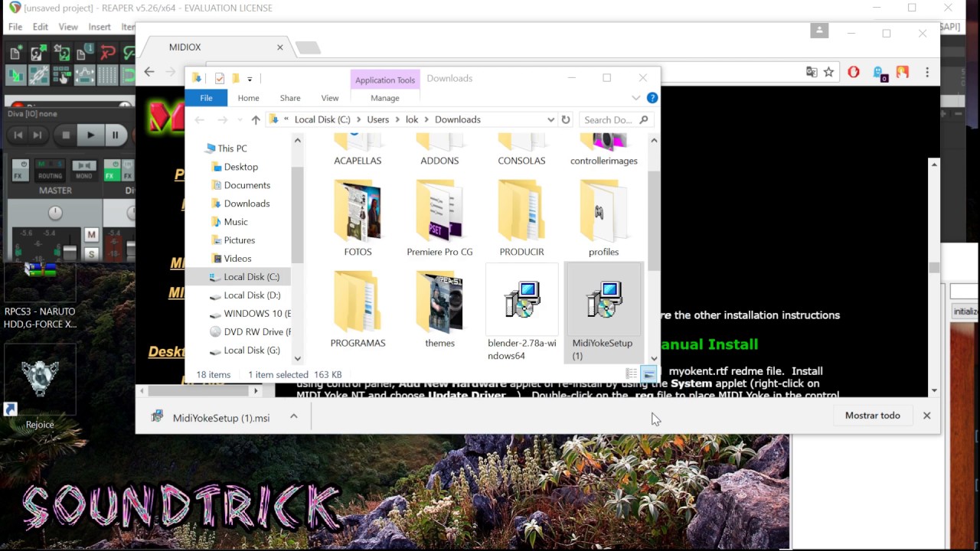Open the MASTER track FX button

click(20, 170)
